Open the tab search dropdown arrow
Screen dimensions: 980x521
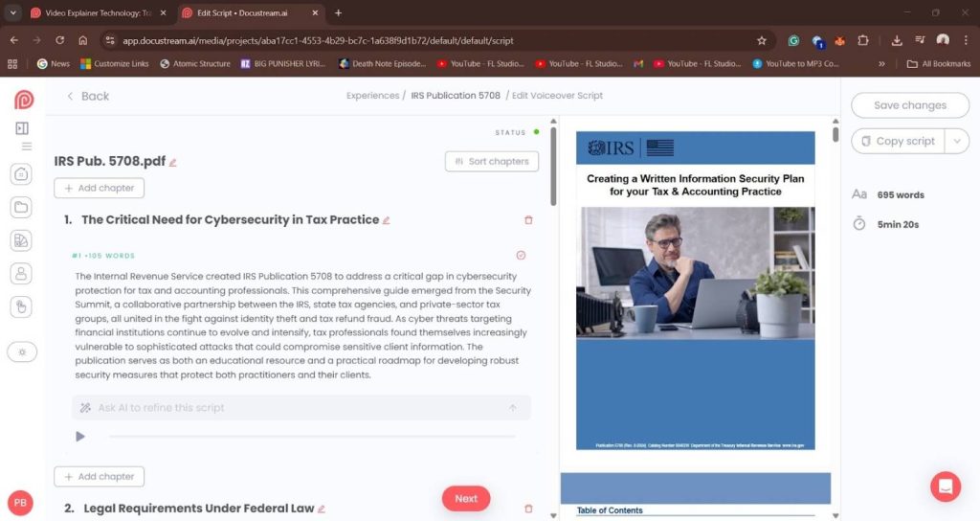click(12, 12)
